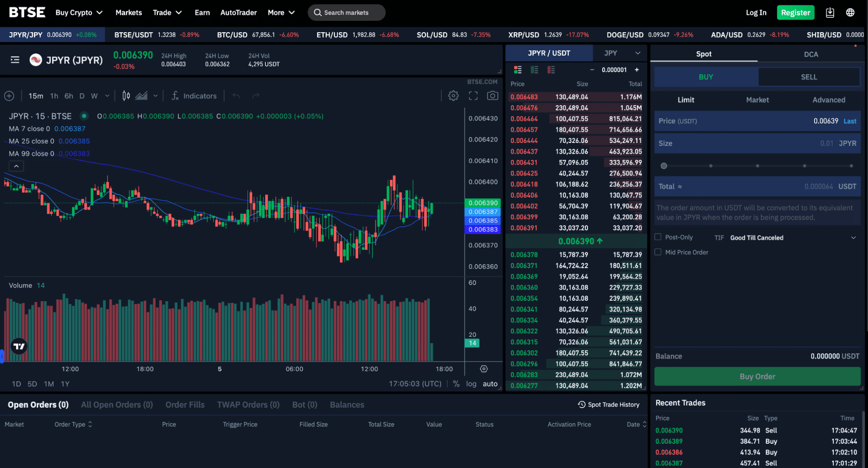Enter fullscreen chart mode
The width and height of the screenshot is (868, 468).
click(473, 96)
